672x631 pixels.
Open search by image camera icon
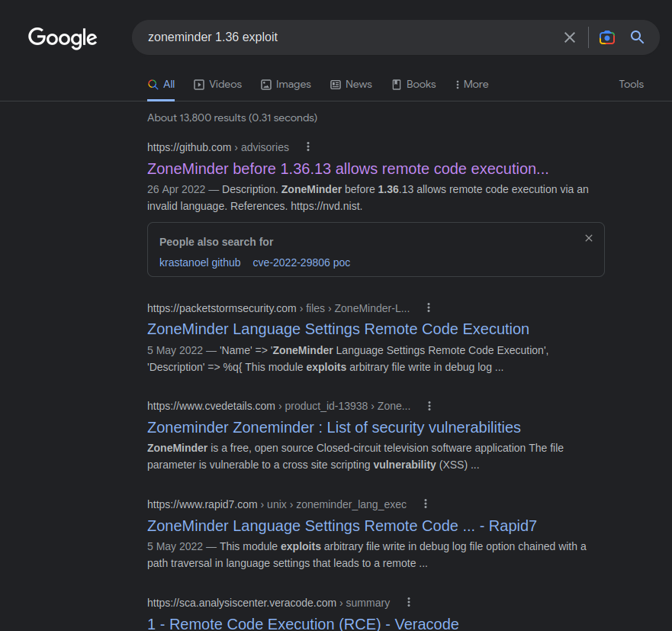click(607, 37)
